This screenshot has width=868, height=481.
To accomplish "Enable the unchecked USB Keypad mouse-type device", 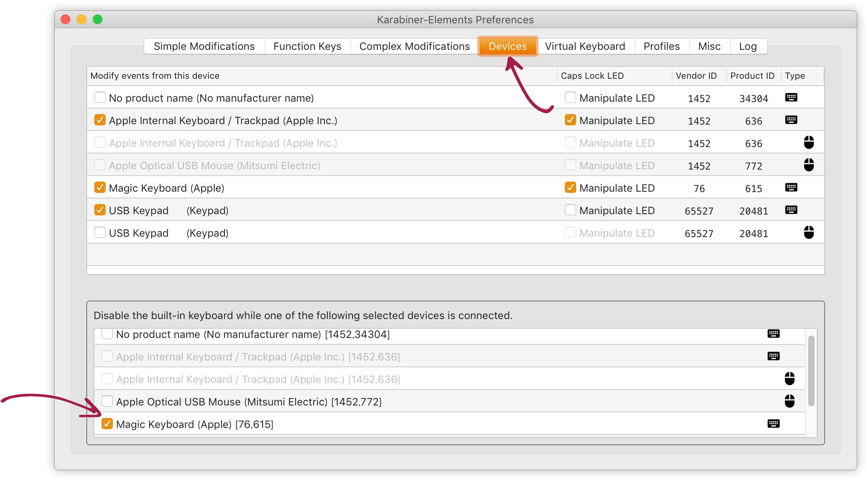I will (100, 233).
